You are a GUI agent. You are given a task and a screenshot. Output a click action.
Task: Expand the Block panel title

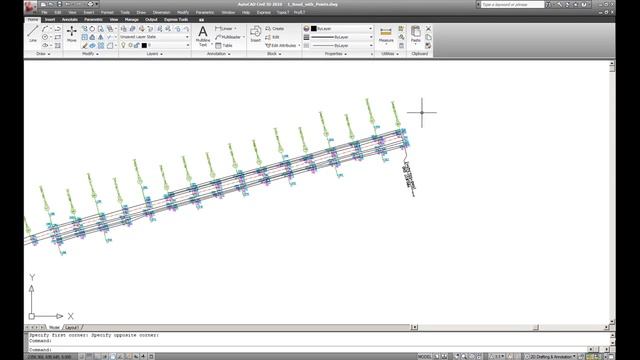(274, 54)
